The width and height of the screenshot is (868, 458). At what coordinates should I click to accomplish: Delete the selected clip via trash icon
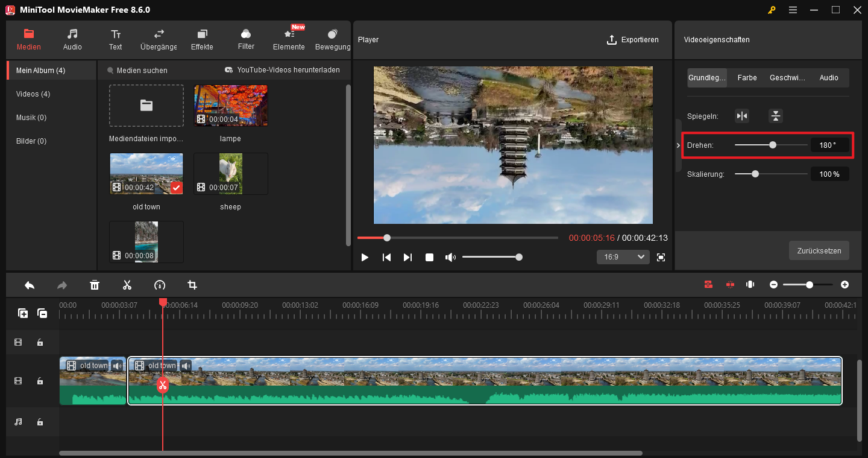[x=95, y=284]
